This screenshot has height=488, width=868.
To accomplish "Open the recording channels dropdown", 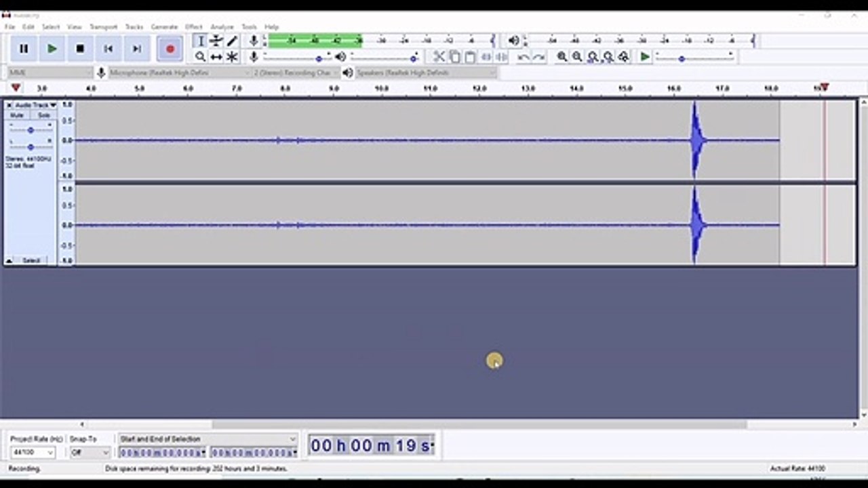I will pyautogui.click(x=296, y=73).
